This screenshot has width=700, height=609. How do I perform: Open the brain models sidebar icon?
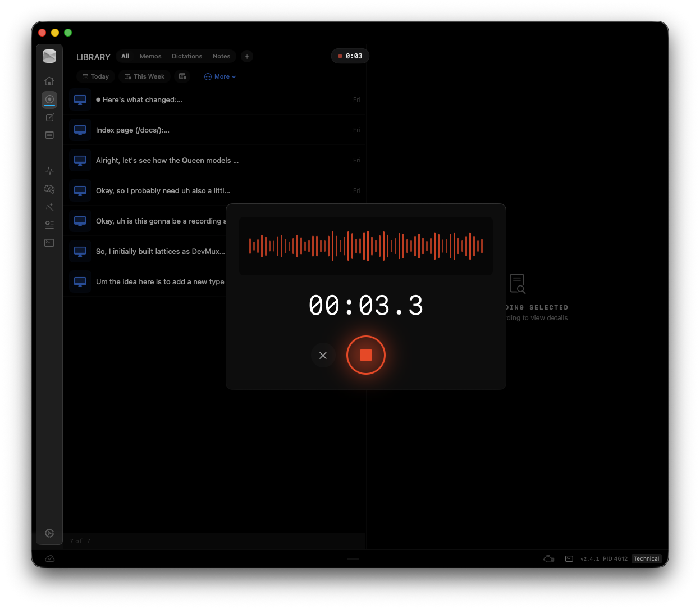pyautogui.click(x=49, y=189)
